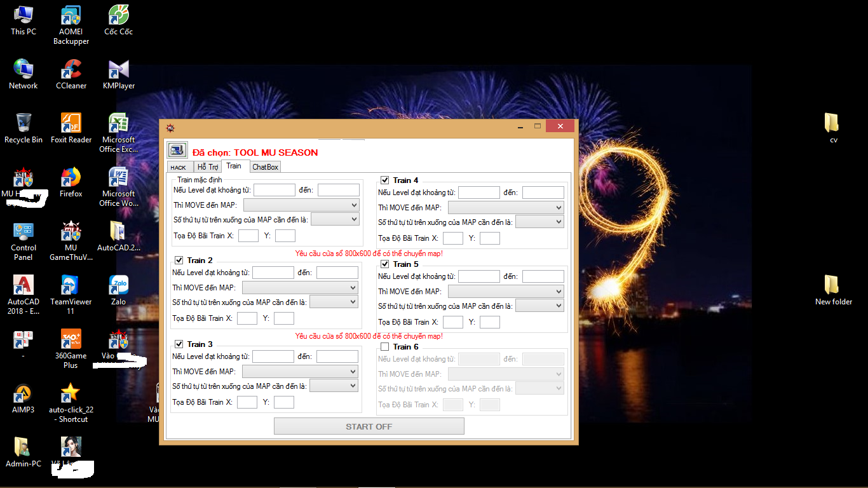Launch AutoCAD 2018 shortcut

coord(24,295)
